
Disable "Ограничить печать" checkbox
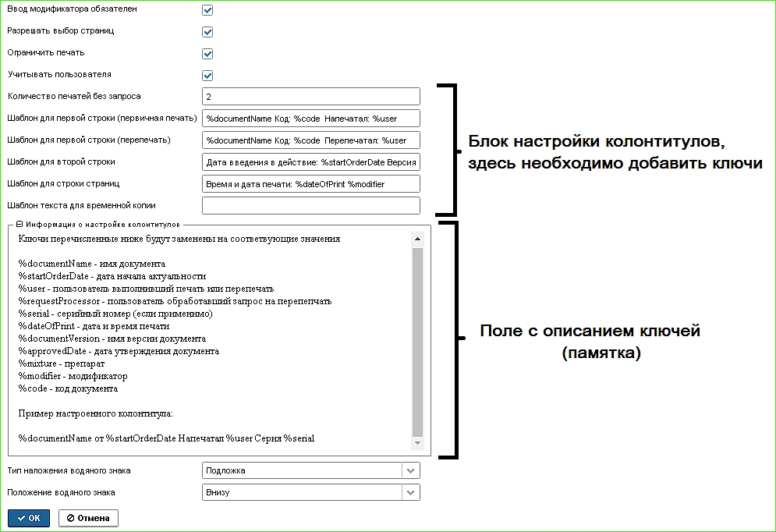pos(207,54)
